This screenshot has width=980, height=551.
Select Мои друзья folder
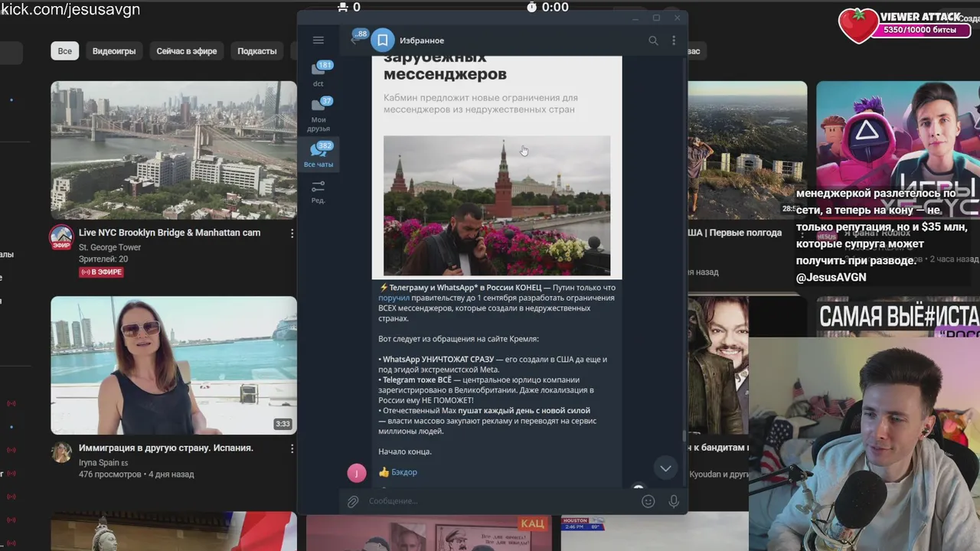318,114
